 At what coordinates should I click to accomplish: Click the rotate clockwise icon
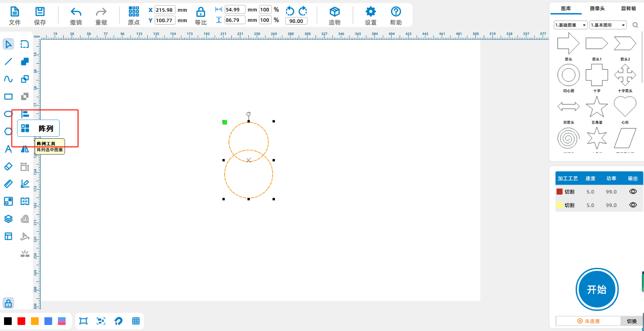point(303,11)
